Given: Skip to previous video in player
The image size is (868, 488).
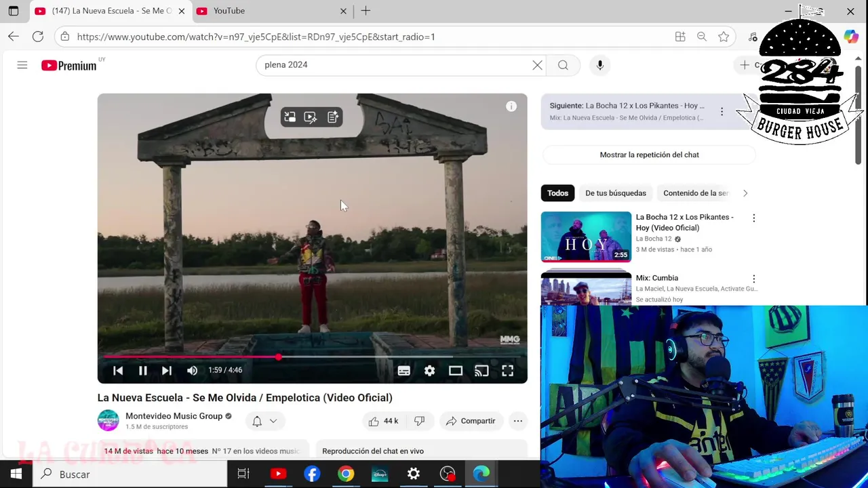Looking at the screenshot, I should tap(118, 370).
